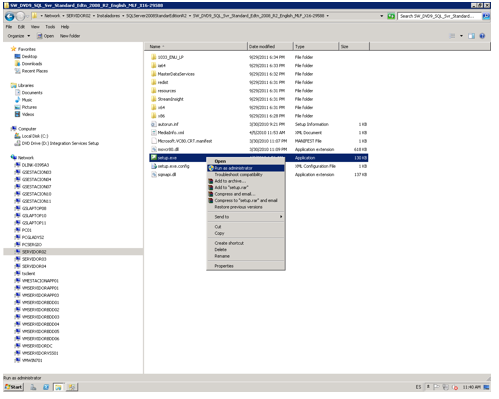This screenshot has width=499, height=399.
Task: Click the WinRAR icon beside Compress and email
Action: (x=211, y=194)
